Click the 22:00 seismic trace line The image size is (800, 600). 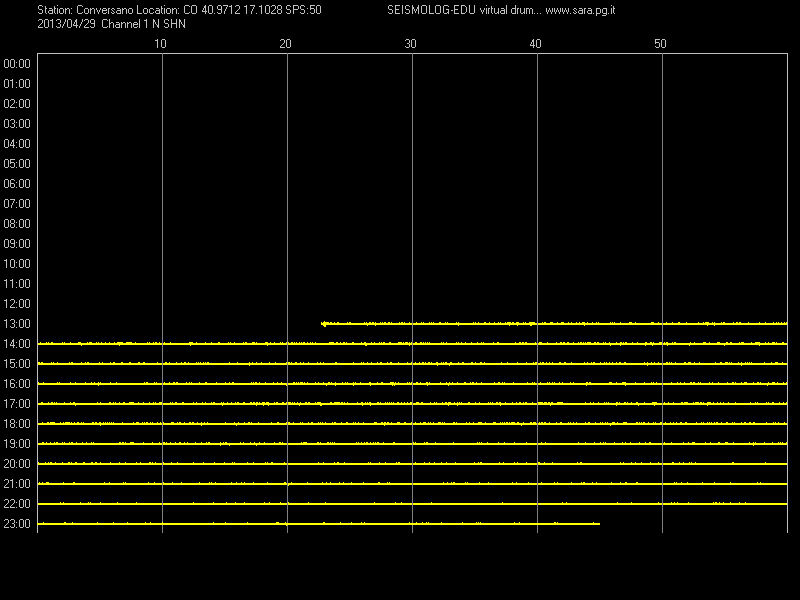point(412,504)
